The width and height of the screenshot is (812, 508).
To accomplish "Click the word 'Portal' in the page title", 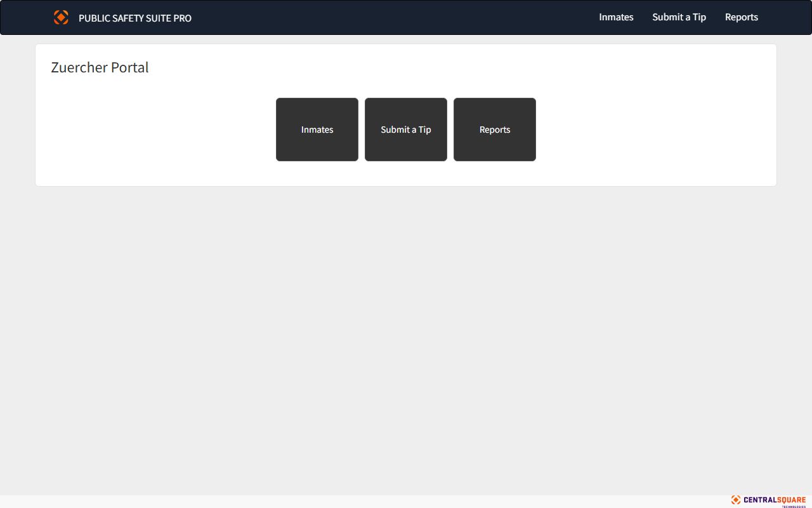I will click(x=130, y=67).
